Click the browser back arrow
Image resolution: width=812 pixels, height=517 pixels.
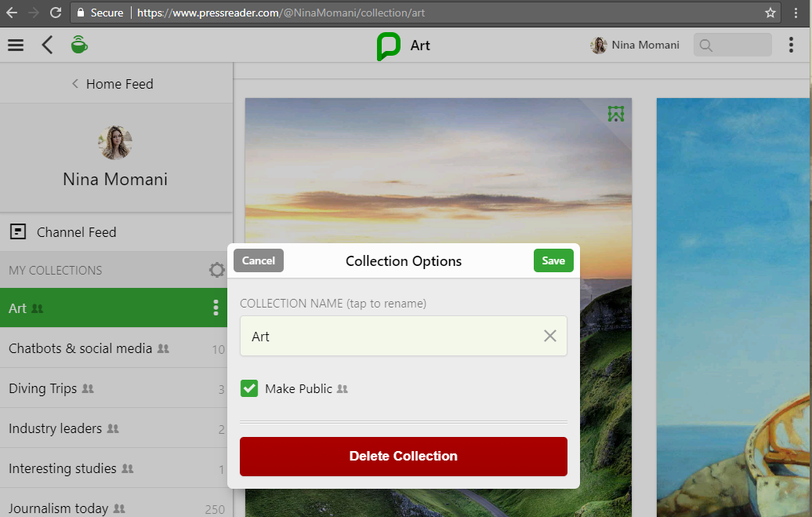click(x=12, y=13)
